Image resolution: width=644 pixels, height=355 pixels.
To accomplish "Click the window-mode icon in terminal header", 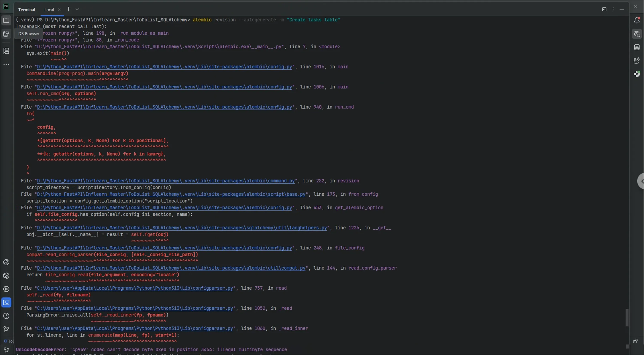I will pyautogui.click(x=604, y=9).
